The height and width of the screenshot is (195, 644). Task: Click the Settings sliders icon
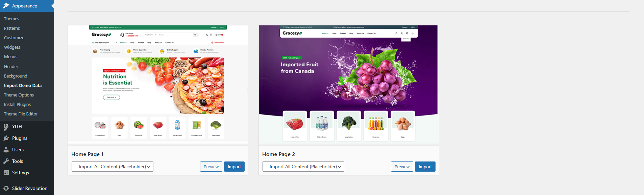pos(6,173)
